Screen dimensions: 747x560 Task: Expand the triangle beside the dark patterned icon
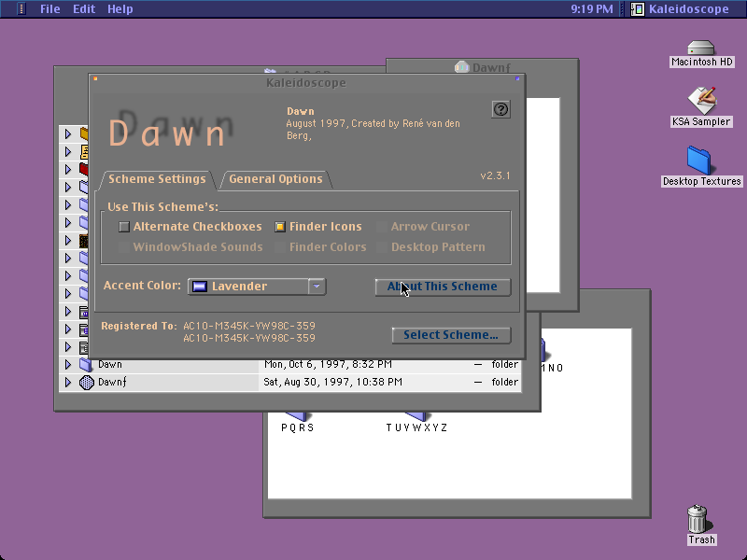(67, 241)
